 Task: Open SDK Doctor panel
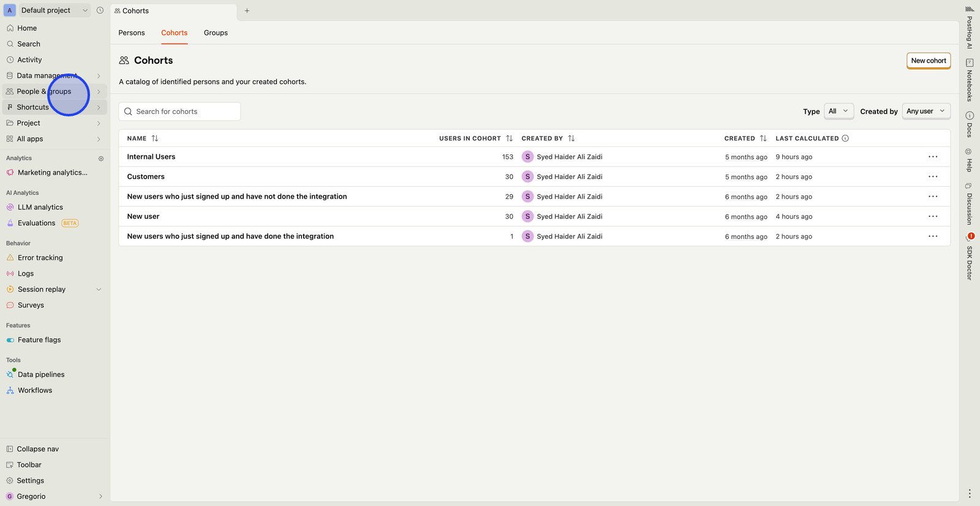pos(969,257)
